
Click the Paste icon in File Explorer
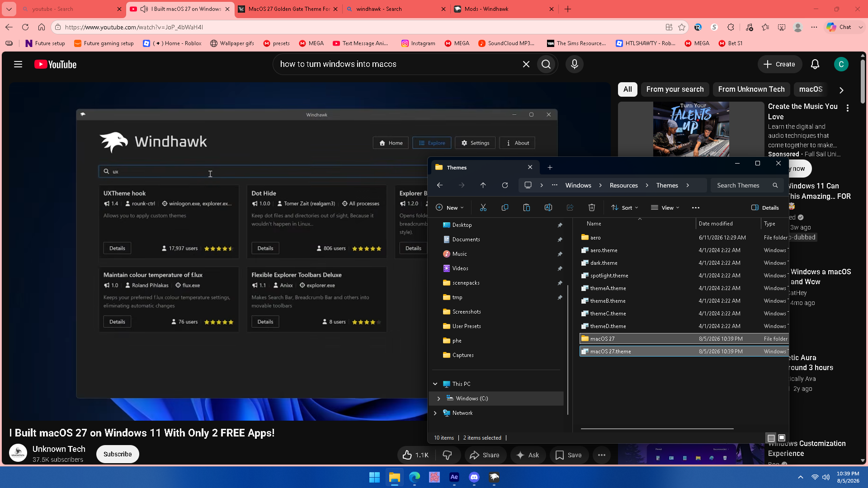pos(527,207)
